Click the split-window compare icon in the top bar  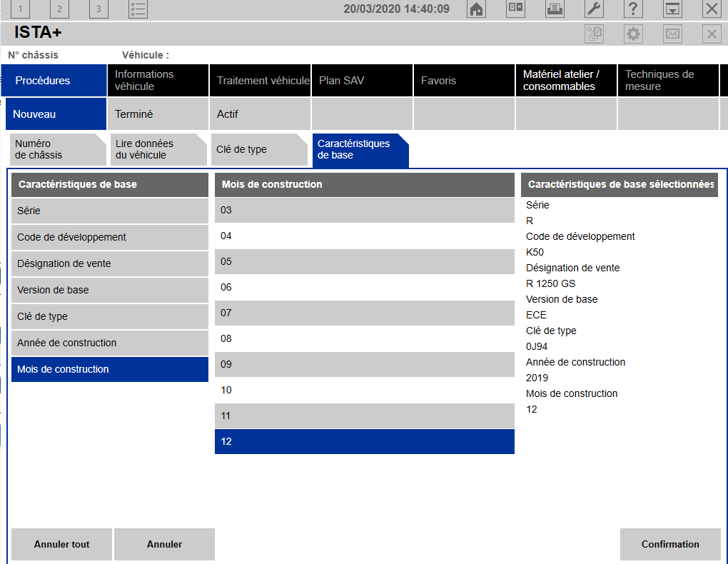pos(515,9)
